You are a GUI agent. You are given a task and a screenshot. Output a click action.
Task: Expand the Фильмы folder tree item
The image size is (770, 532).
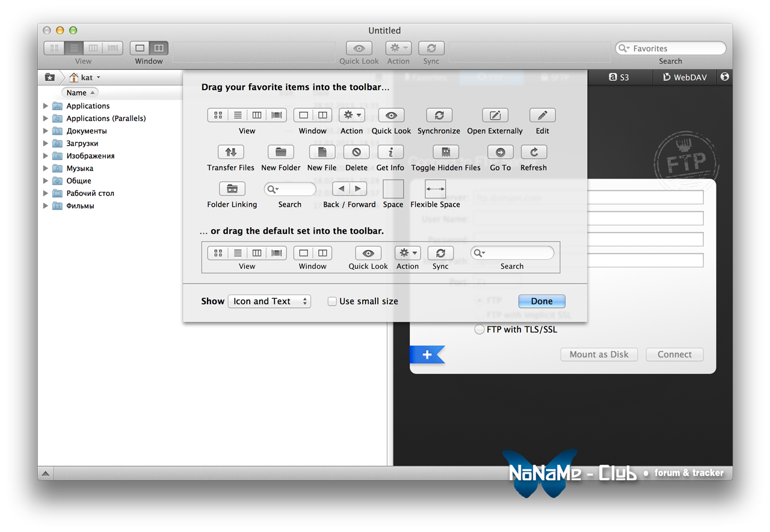46,206
